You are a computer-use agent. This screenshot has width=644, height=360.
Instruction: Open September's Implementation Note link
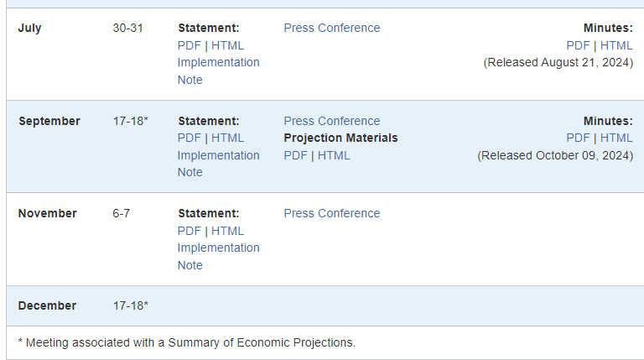point(219,164)
